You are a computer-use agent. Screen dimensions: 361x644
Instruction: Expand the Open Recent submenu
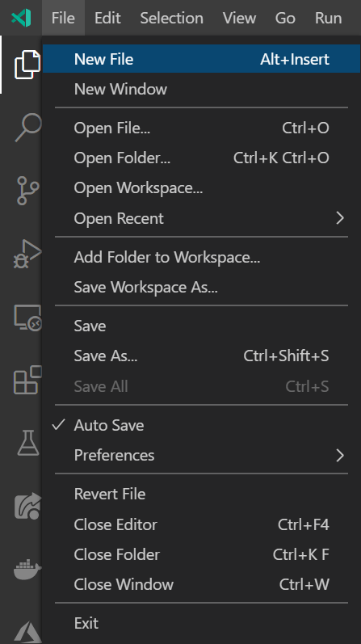click(x=201, y=218)
